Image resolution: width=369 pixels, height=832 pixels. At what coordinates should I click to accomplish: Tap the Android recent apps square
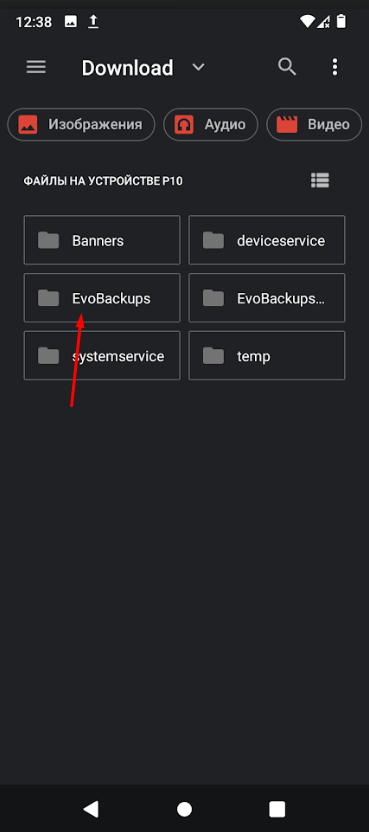pos(277,809)
